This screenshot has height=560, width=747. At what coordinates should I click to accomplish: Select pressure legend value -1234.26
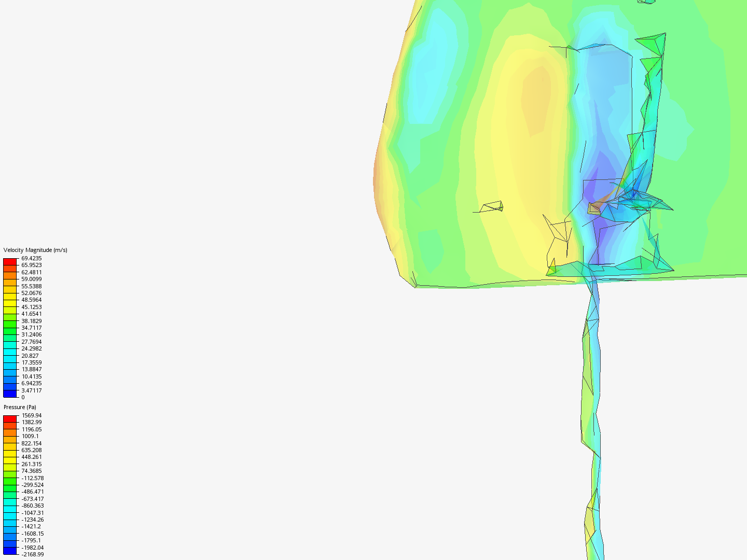(33, 520)
